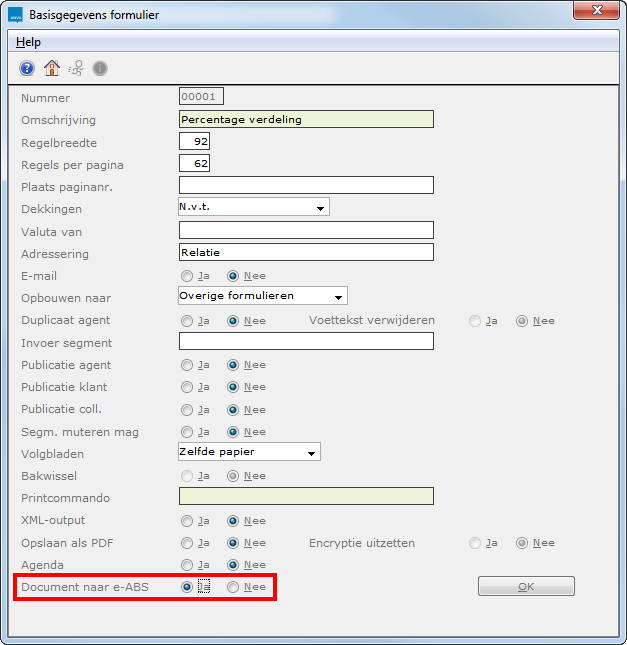Screen dimensions: 627x645
Task: Click the 'Omschrijving' label text
Action: (x=58, y=120)
